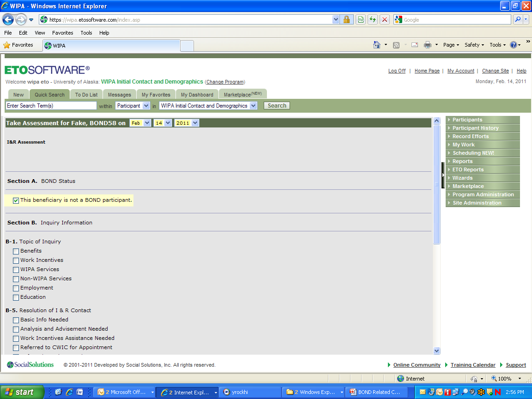
Task: Open the Training Calendar link
Action: point(473,365)
